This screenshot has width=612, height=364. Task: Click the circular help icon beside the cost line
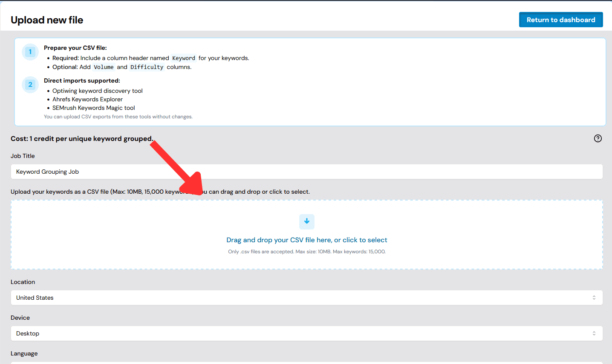598,138
